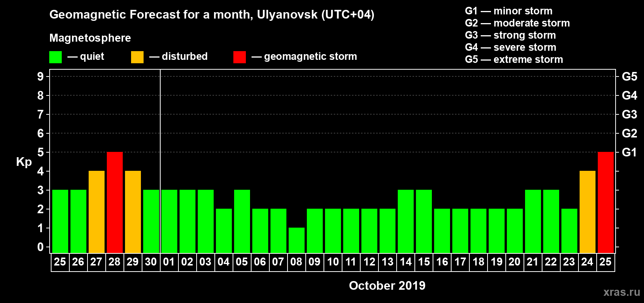Click date label 30 on the axis
The width and height of the screenshot is (644, 303).
pyautogui.click(x=151, y=262)
